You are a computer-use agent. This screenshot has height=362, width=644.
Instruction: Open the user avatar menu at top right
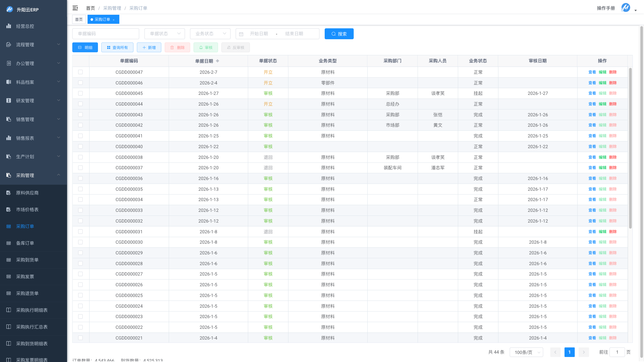626,8
